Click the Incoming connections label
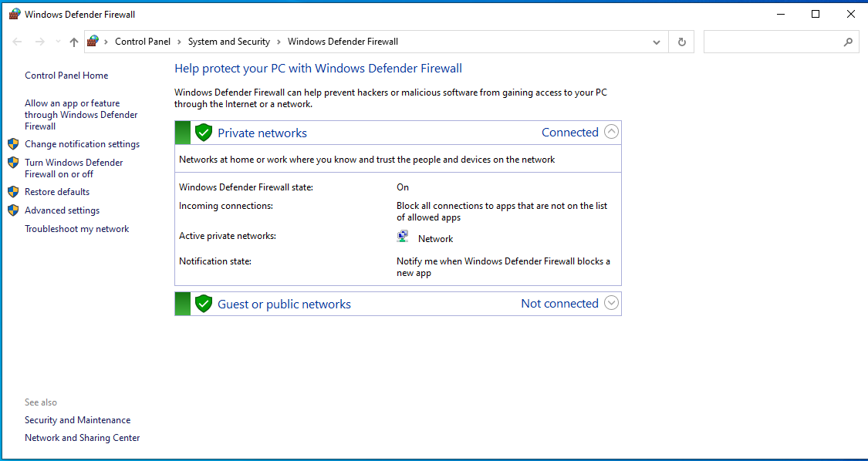The height and width of the screenshot is (461, 868). [x=226, y=206]
